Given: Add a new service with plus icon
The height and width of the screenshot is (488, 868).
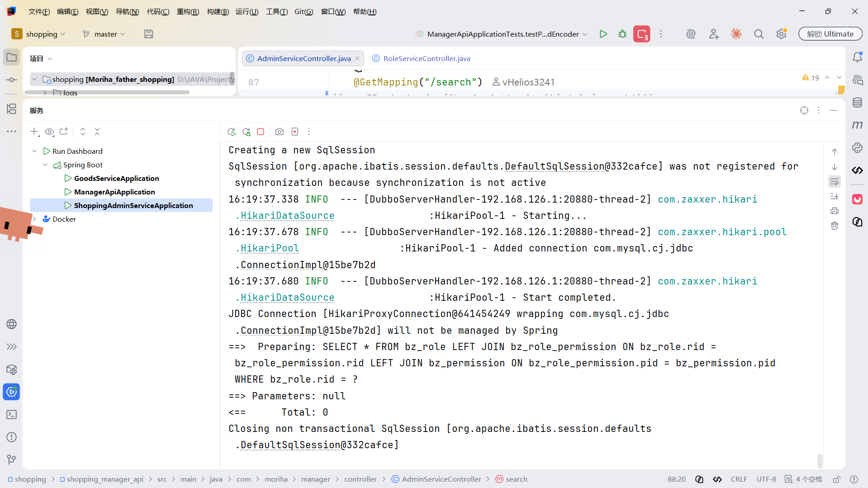Looking at the screenshot, I should [x=34, y=132].
